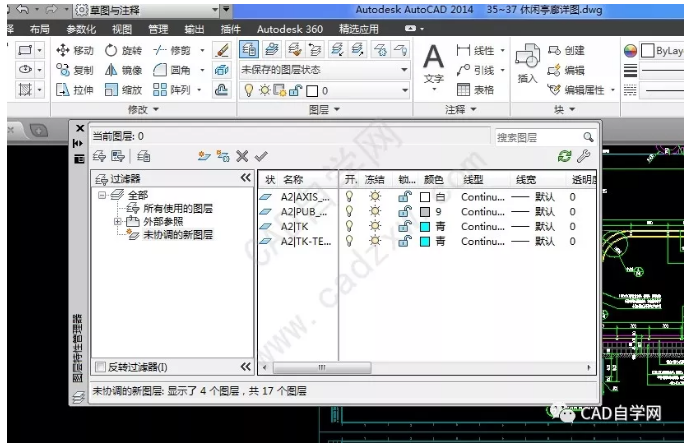This screenshot has height=446, width=691.
Task: Open layer manager Settings wrench icon
Action: pos(583,156)
